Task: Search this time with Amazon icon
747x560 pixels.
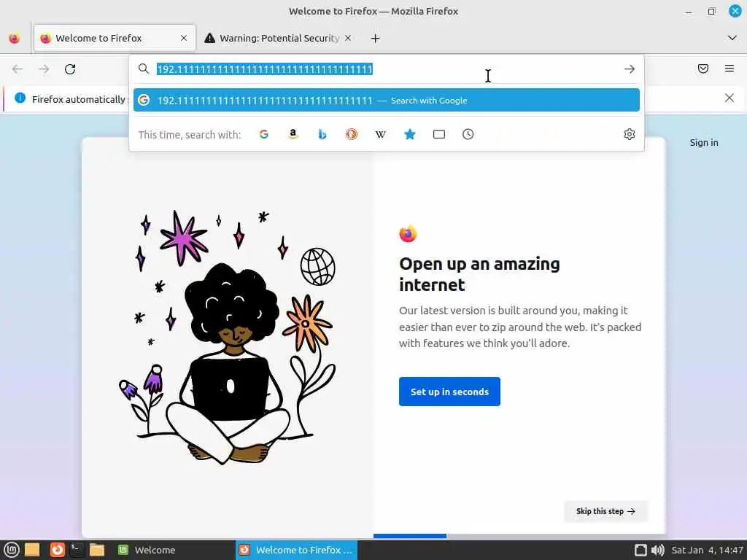Action: pyautogui.click(x=293, y=134)
